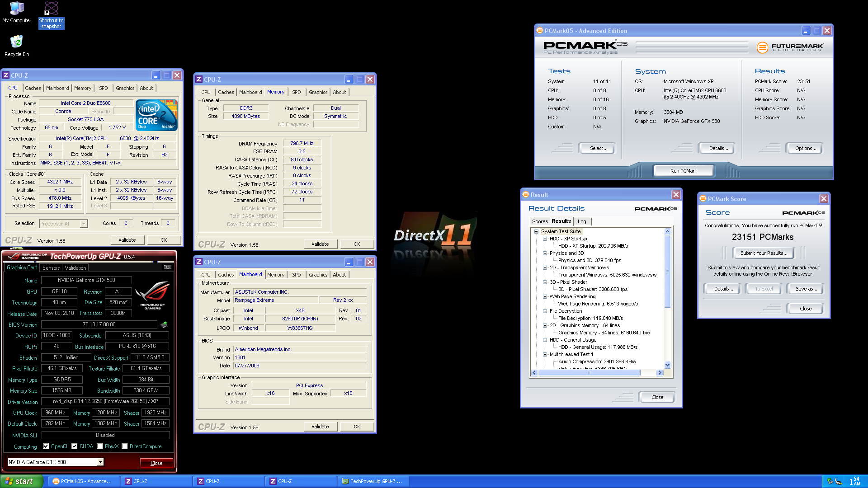Click the taskbar clock

pos(854,481)
